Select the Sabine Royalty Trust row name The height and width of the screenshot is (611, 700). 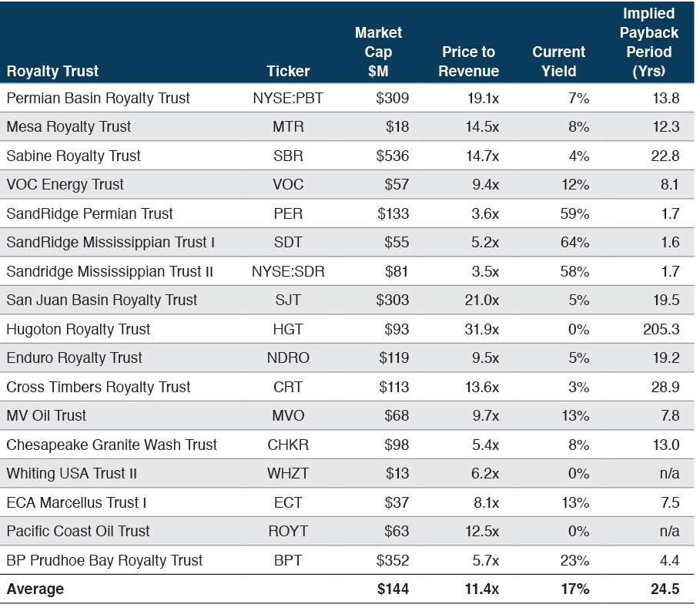click(73, 156)
